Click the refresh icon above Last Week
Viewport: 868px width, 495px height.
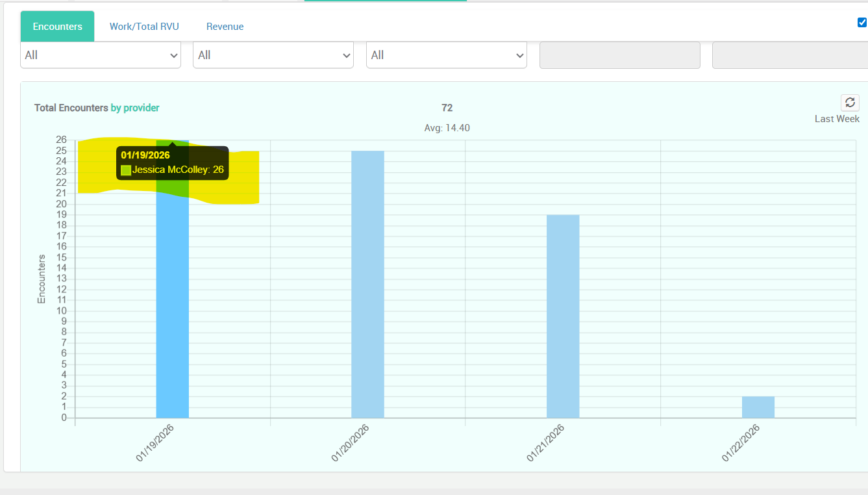coord(850,103)
